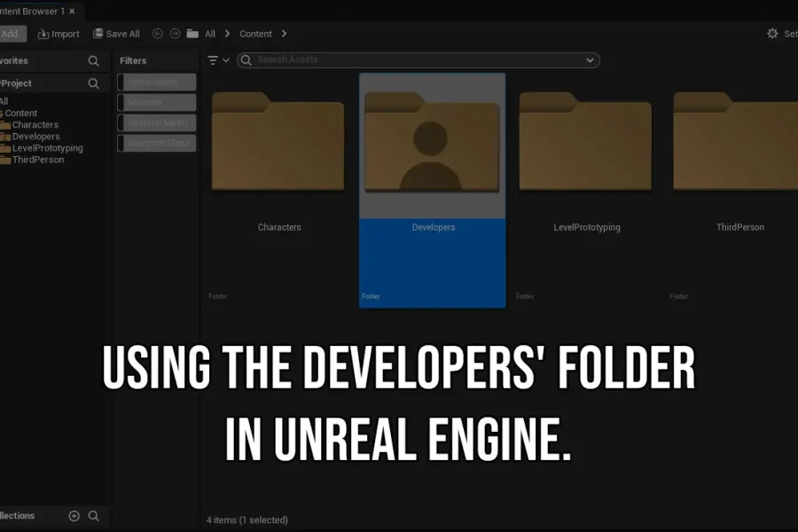Image resolution: width=798 pixels, height=532 pixels.
Task: Toggle the Material filter
Action: click(x=157, y=102)
